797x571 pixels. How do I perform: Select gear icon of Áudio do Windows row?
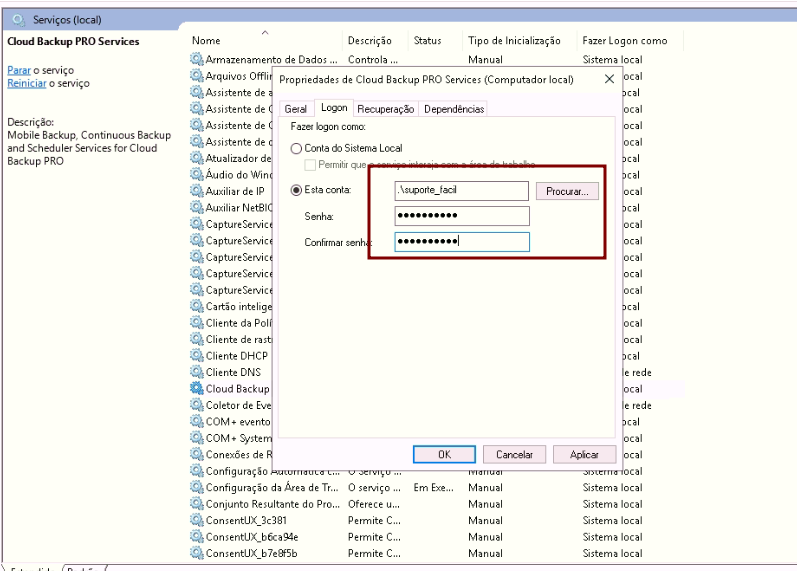pyautogui.click(x=197, y=174)
